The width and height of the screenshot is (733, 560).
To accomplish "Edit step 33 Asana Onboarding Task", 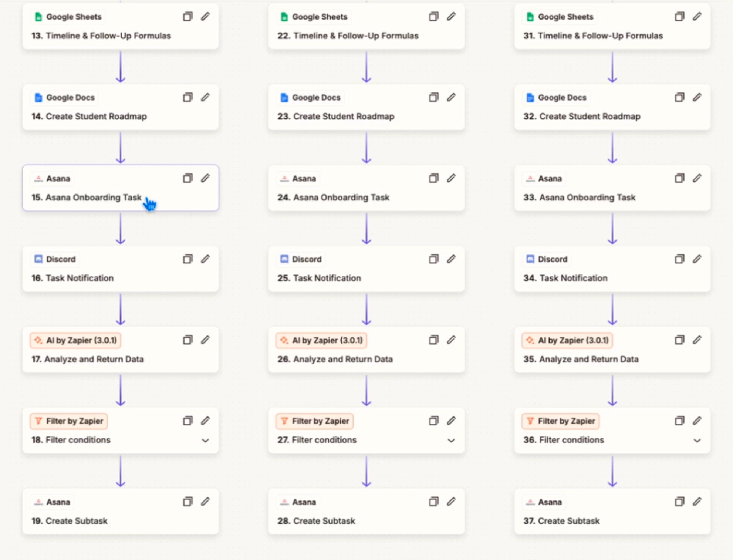I will point(697,178).
